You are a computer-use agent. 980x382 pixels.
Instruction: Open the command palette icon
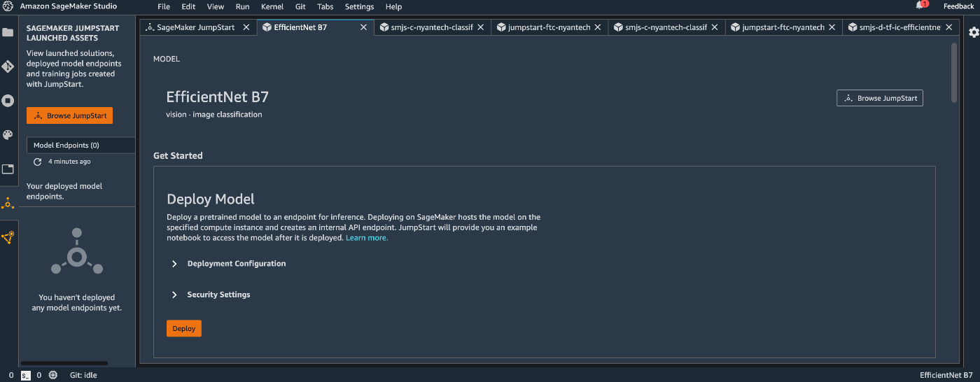coord(8,135)
